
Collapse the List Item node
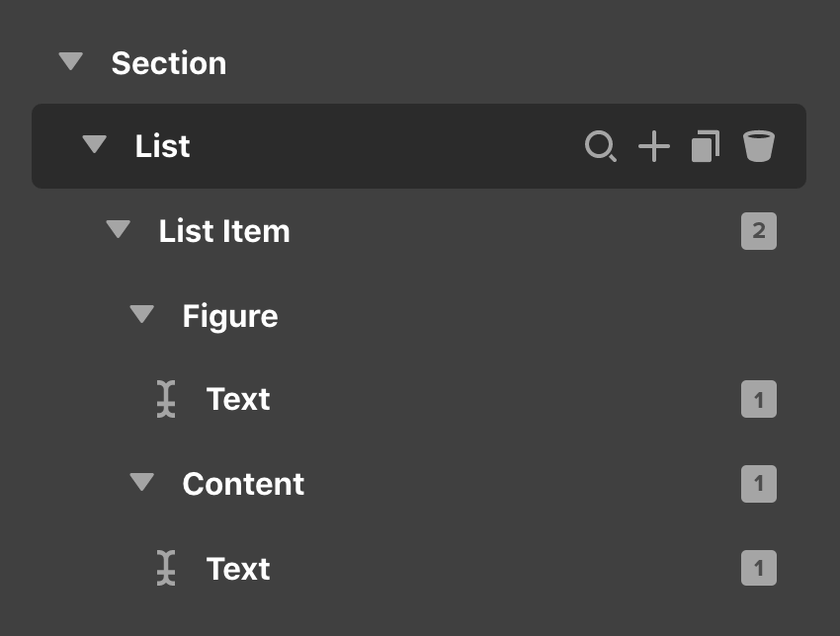(118, 229)
